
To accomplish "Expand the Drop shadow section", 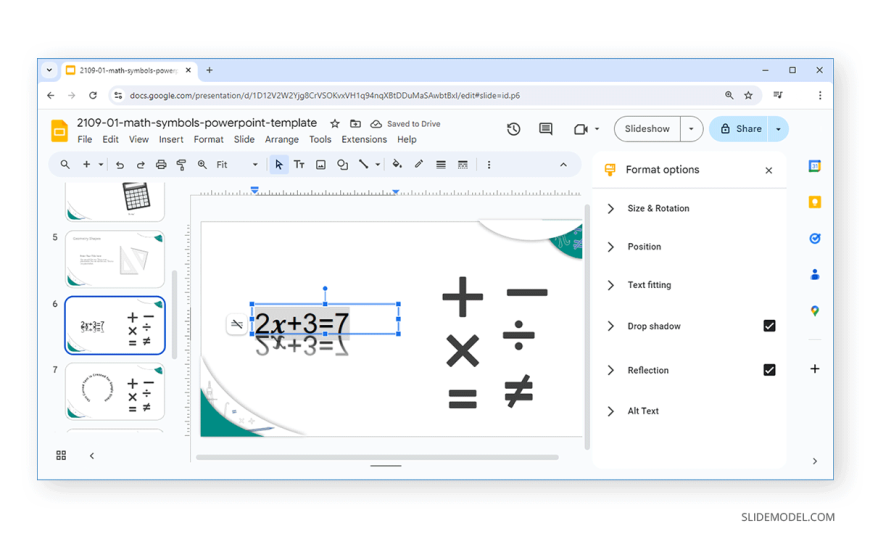I will pyautogui.click(x=611, y=326).
